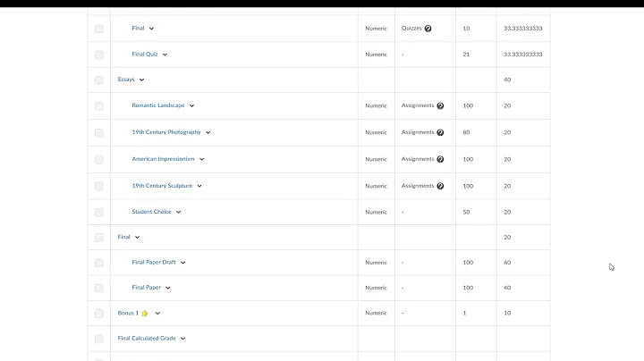Screen dimensions: 644x361
Task: Open the Final Quiz grade item link
Action: pos(145,55)
